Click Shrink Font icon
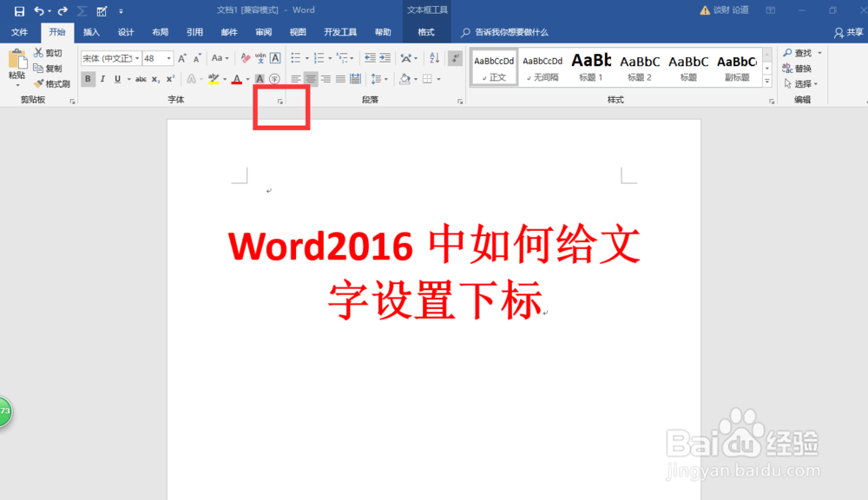The image size is (868, 500). click(197, 58)
